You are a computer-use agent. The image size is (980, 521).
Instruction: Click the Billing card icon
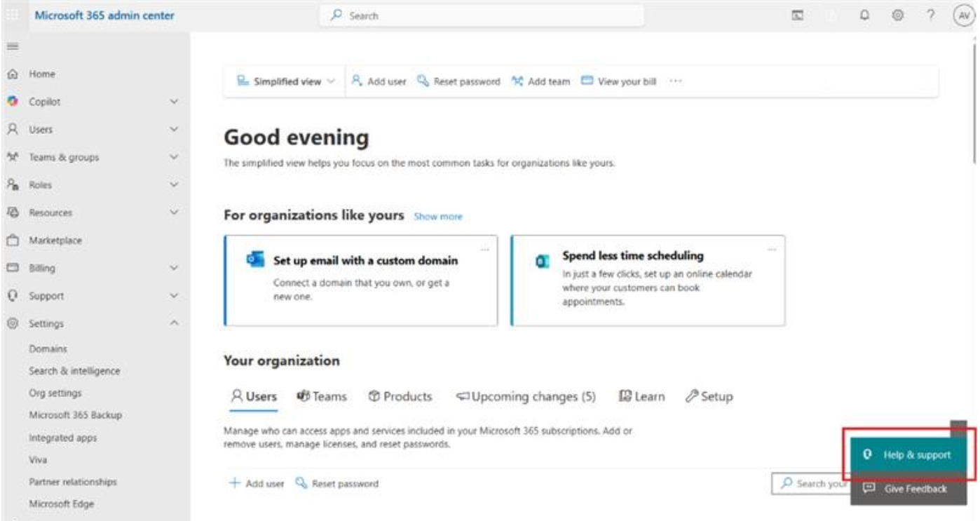click(12, 268)
